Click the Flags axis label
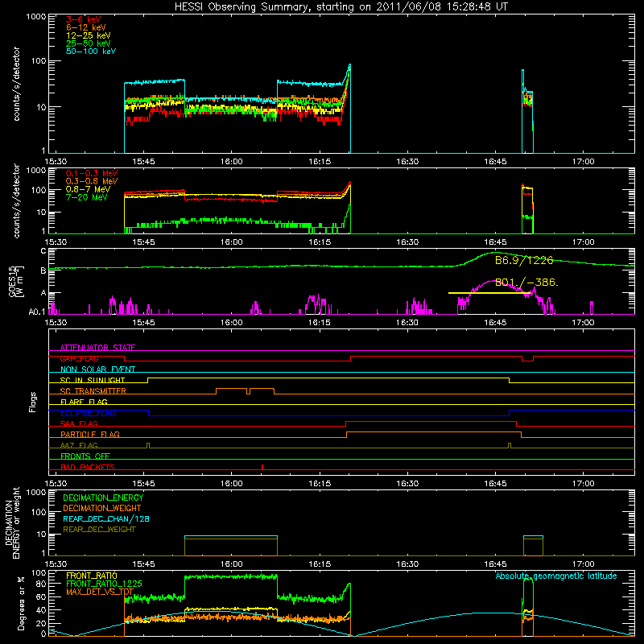This screenshot has height=644, width=644. [33, 402]
